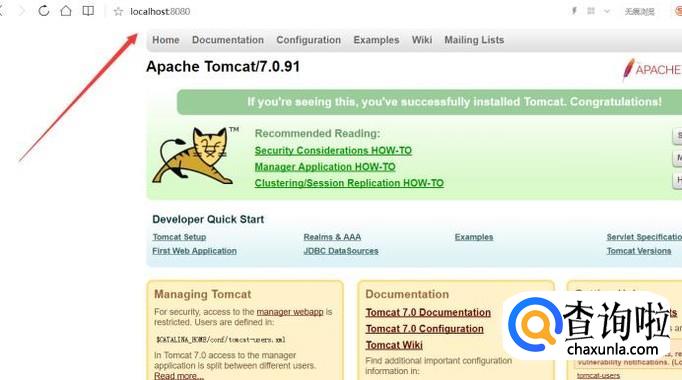Screen dimensions: 682x380
Task: Open Security Considerations HOW-TO link
Action: pos(333,150)
